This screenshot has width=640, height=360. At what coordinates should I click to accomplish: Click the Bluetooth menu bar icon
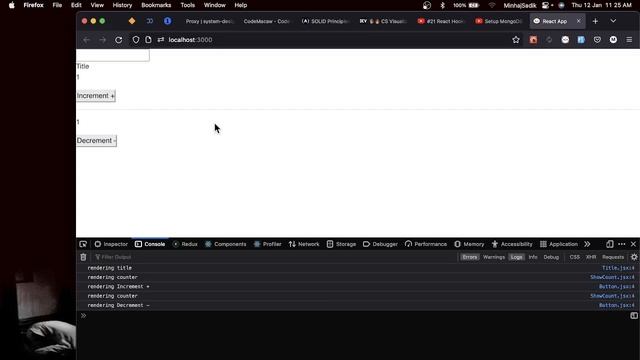pos(442,5)
